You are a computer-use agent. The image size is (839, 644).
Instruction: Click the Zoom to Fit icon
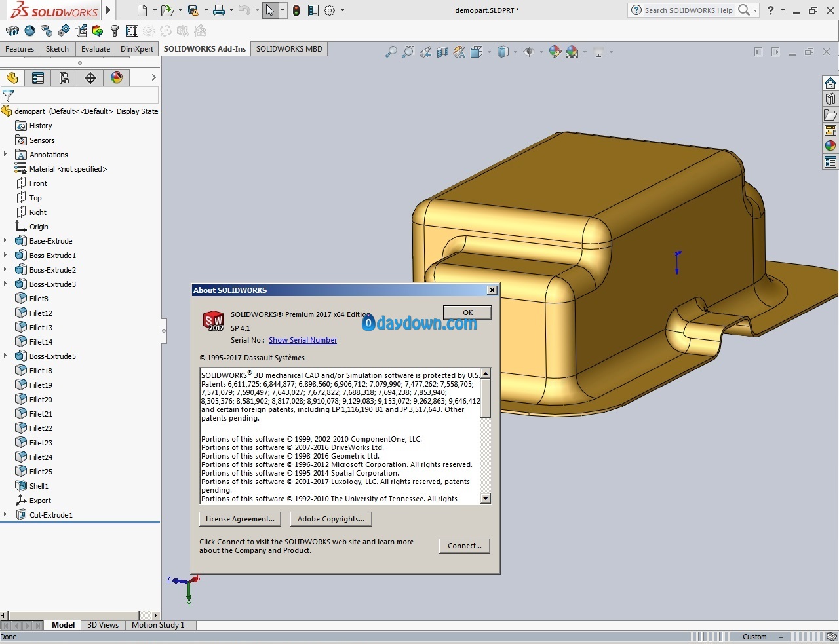click(x=391, y=52)
